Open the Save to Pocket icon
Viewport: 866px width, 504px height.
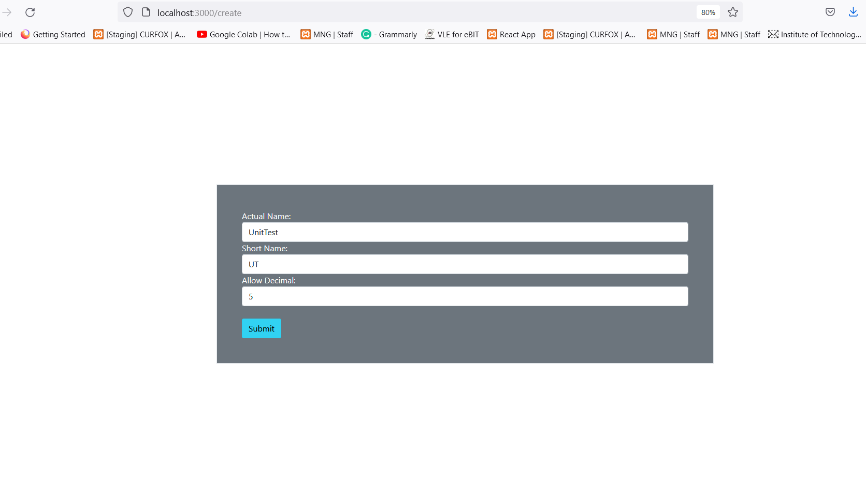coord(830,12)
